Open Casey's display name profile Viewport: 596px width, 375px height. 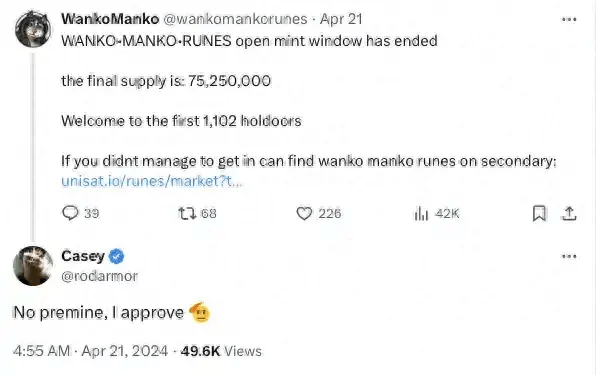pyautogui.click(x=83, y=256)
